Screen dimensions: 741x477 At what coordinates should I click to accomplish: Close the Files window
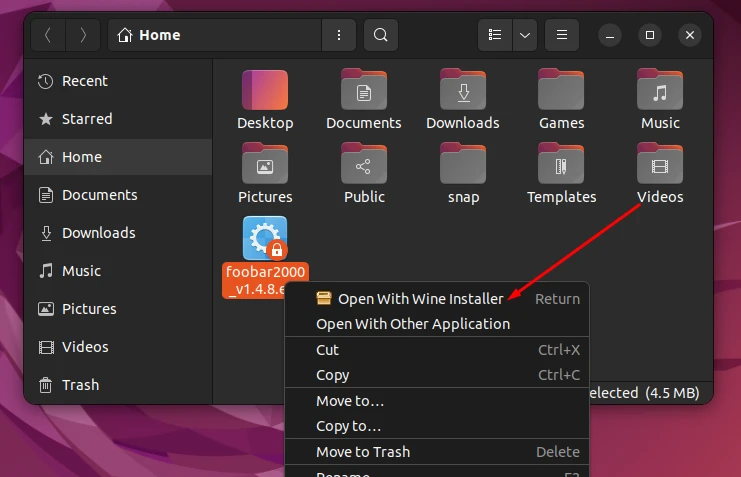(690, 35)
